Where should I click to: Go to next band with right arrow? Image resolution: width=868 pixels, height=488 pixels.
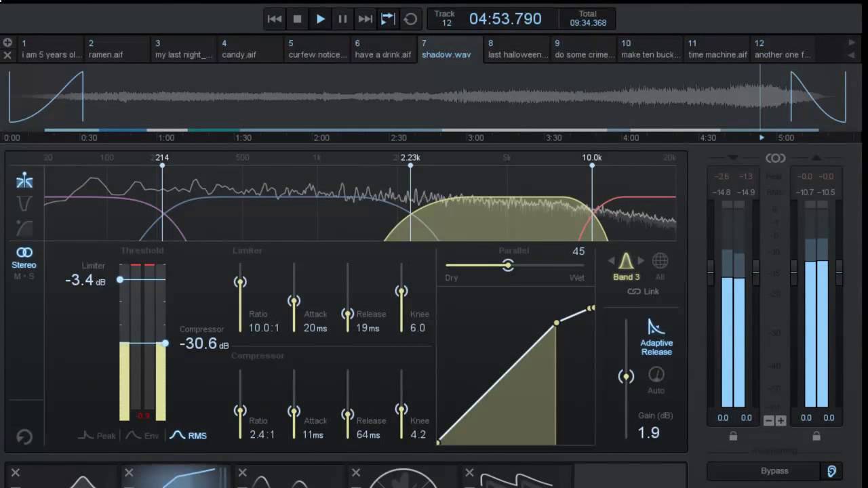point(641,261)
